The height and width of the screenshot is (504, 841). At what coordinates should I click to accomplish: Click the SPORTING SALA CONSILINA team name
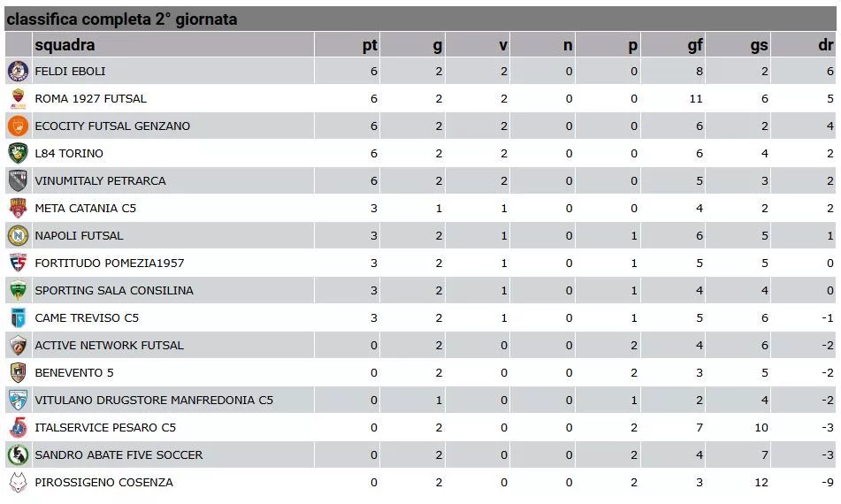(114, 290)
